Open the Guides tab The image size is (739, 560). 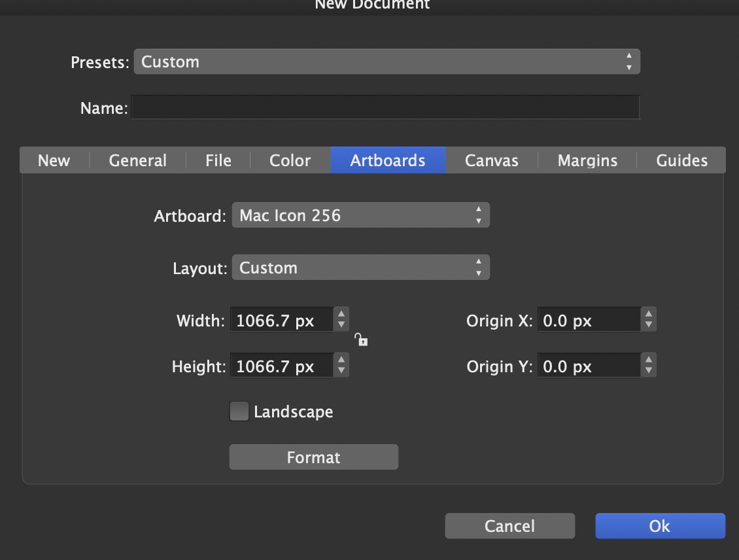click(682, 160)
